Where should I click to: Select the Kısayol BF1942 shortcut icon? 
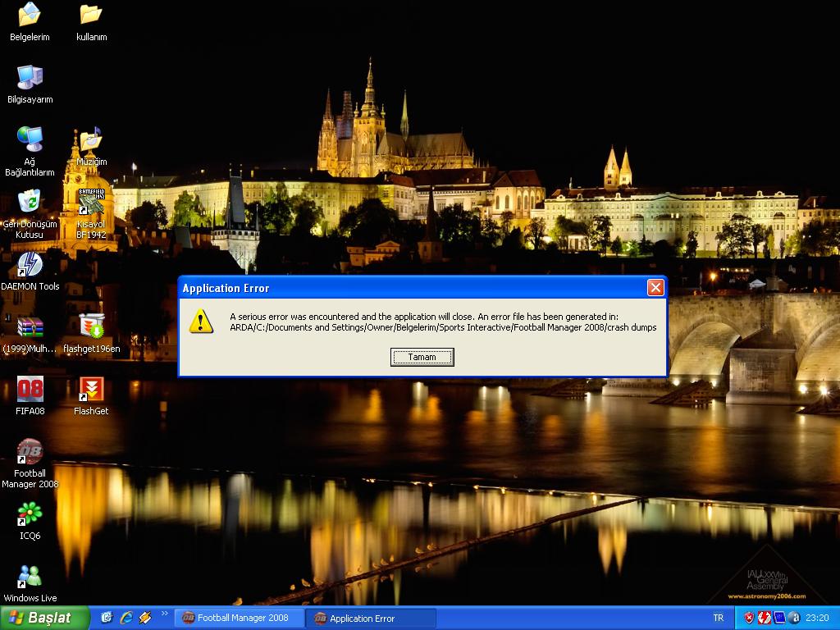[x=91, y=203]
